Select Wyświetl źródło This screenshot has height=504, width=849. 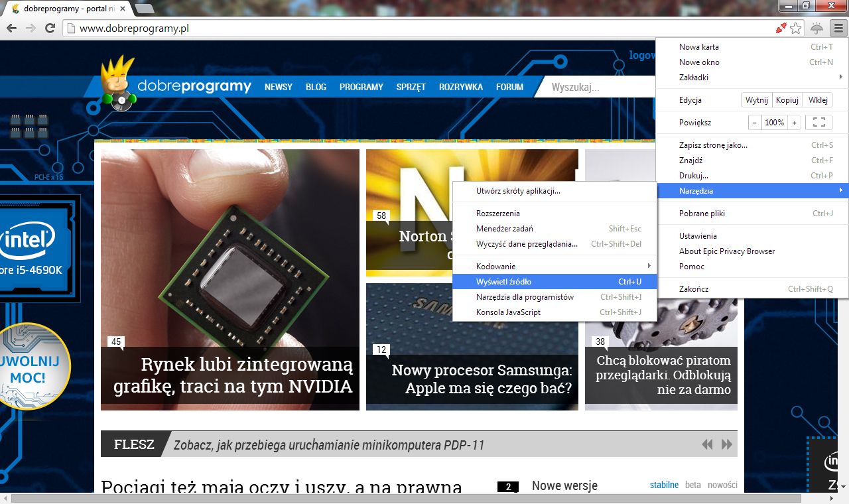click(555, 282)
